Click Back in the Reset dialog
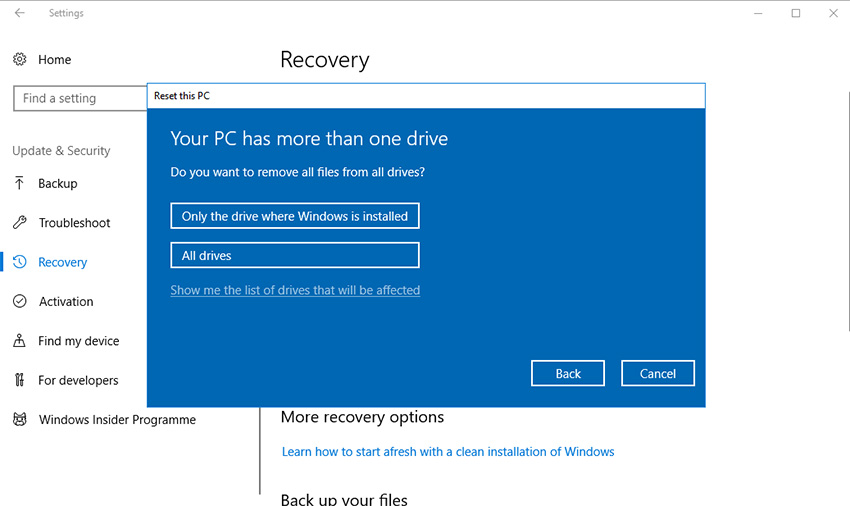The width and height of the screenshot is (850, 506). point(568,373)
